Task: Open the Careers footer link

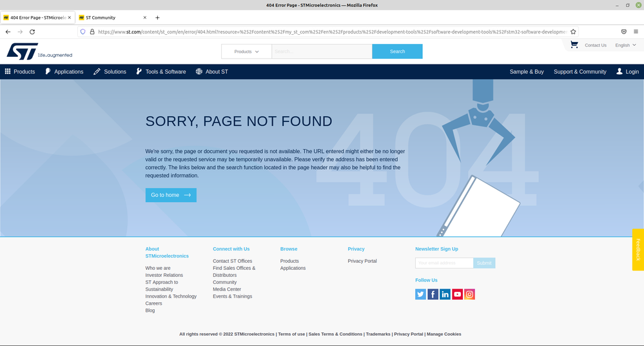Action: click(x=153, y=303)
